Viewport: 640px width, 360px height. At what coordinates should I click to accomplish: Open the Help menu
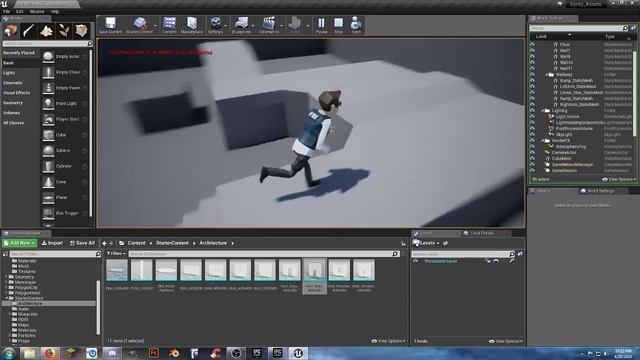(x=55, y=11)
